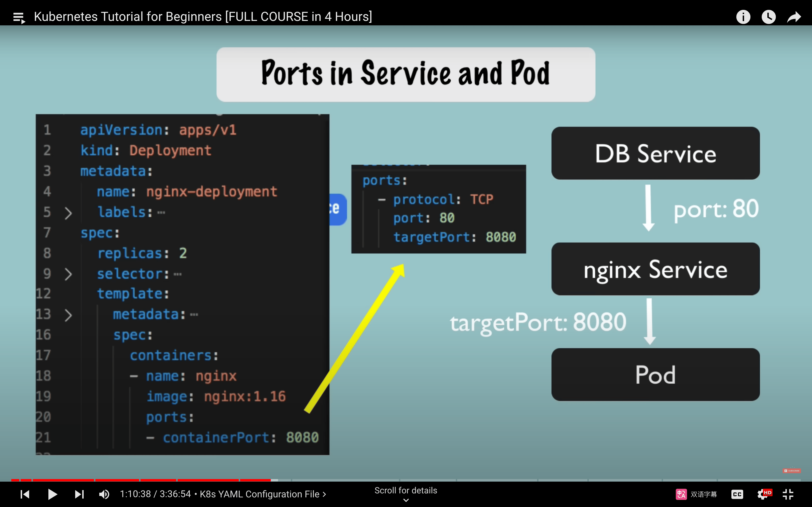Skip to next video
The height and width of the screenshot is (507, 812).
[79, 494]
